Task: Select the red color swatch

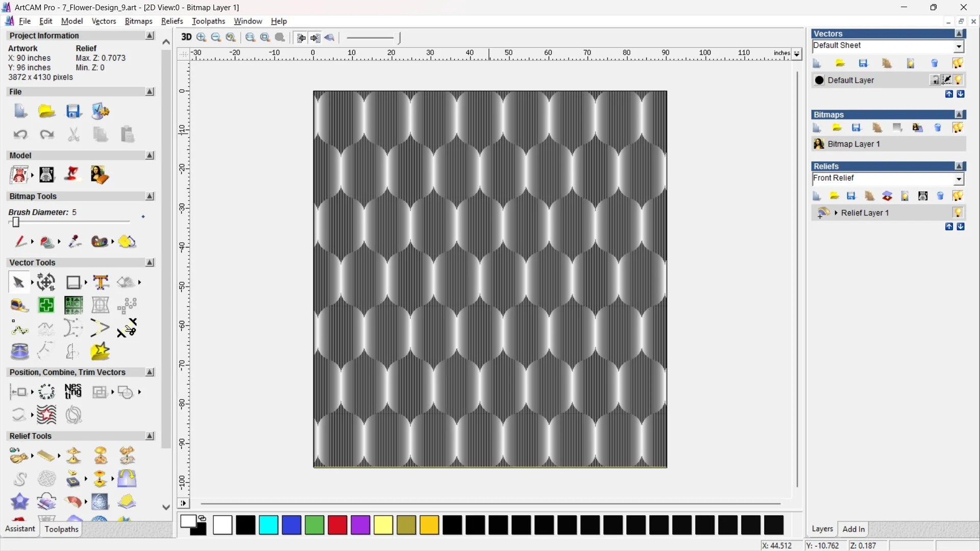Action: pos(337,525)
